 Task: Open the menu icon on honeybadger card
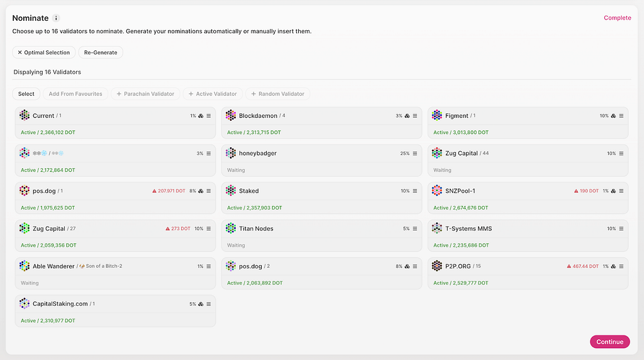[415, 154]
